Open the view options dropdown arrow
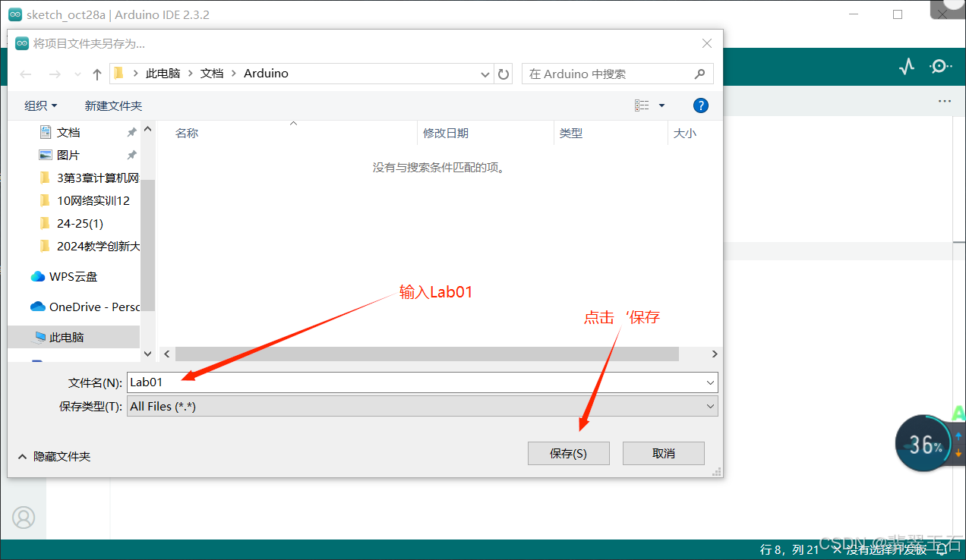The width and height of the screenshot is (966, 560). [x=661, y=105]
